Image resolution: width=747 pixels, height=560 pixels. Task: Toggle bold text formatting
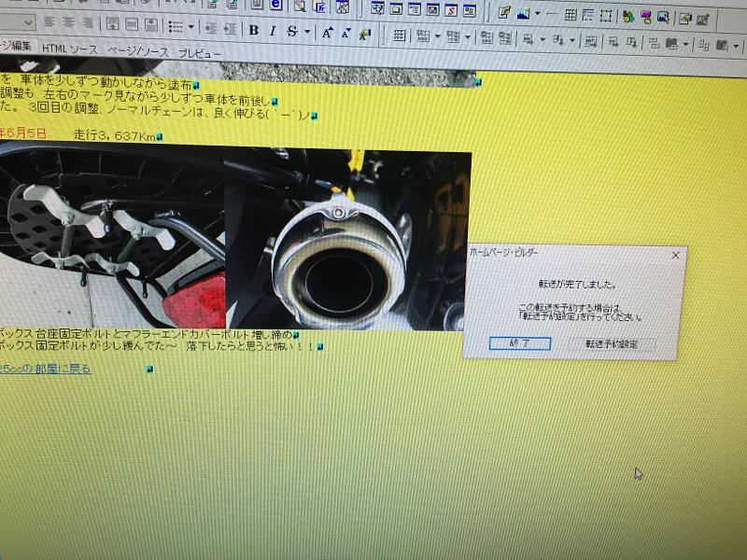coord(254,31)
